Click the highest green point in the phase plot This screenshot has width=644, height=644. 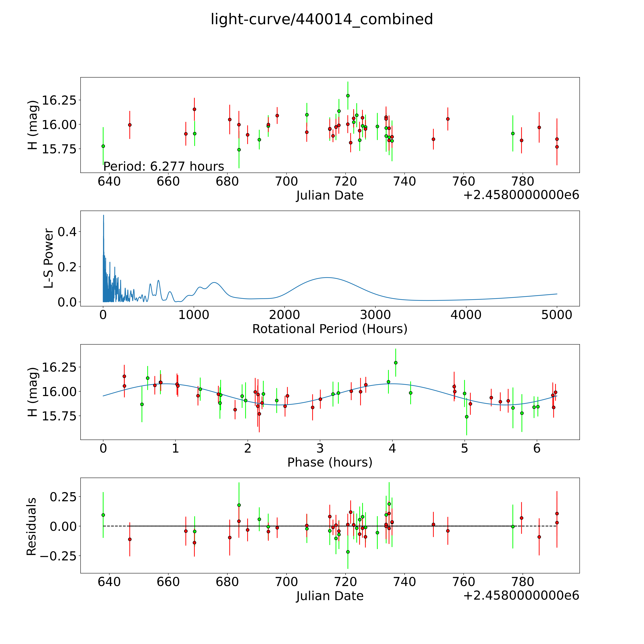396,363
